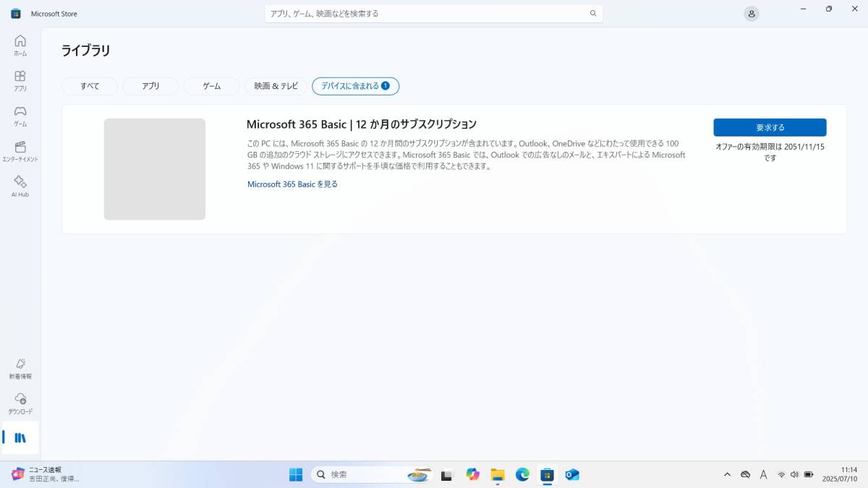Click the Microsoft 365 Basic placeholder thumbnail
Viewport: 868px width, 488px height.
pos(155,169)
